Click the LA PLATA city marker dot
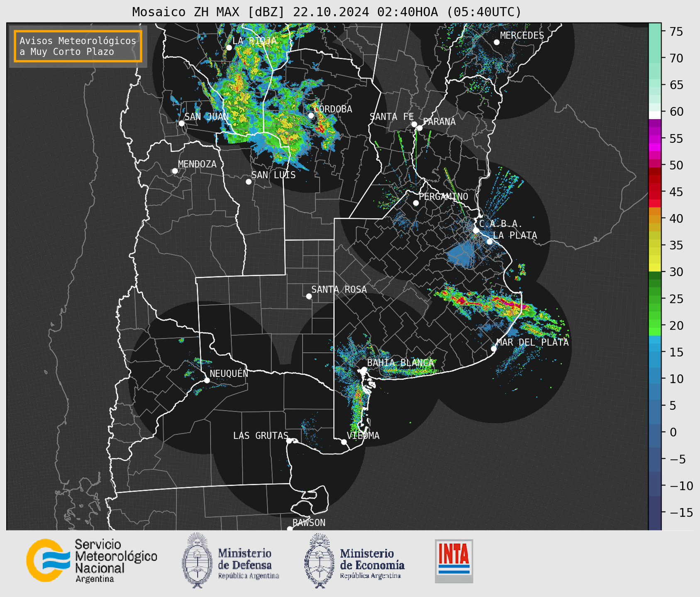 pos(490,242)
